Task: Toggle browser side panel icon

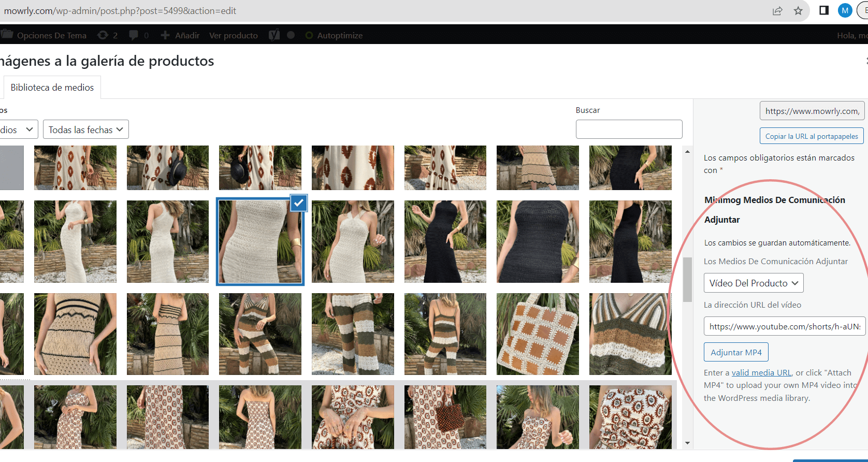Action: point(823,10)
